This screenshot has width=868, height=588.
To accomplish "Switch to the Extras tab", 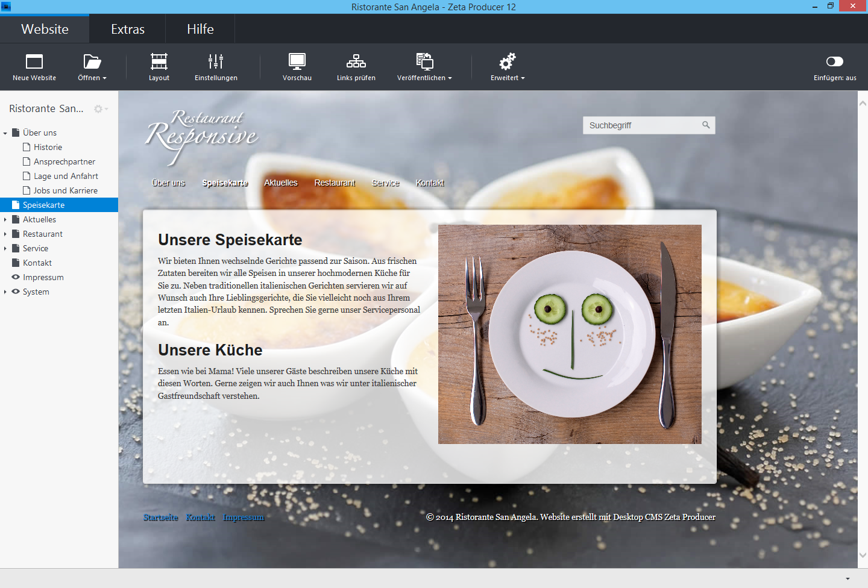I will (x=128, y=29).
